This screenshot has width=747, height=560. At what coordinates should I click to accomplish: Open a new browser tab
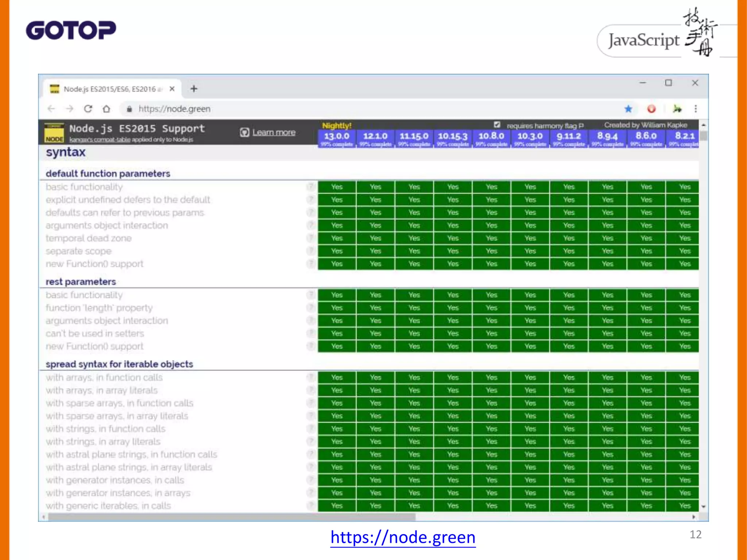(x=194, y=89)
